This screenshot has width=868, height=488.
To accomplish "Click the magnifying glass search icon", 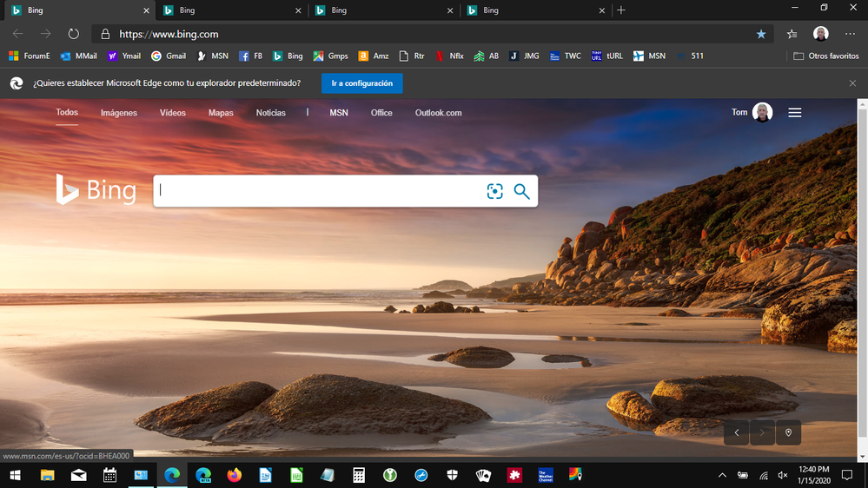I will point(521,192).
